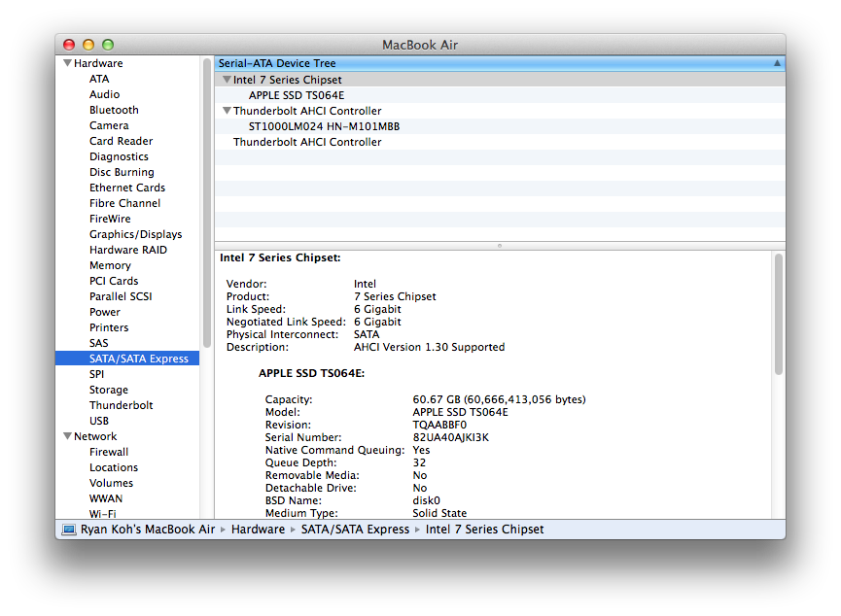Select Diagnostics in the sidebar
Image resolution: width=841 pixels, height=616 pixels.
click(x=119, y=156)
